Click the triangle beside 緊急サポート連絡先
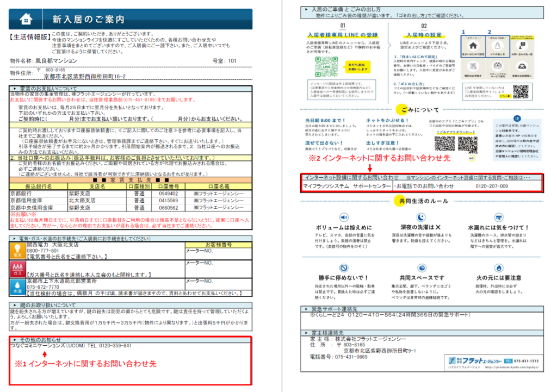 [306, 309]
